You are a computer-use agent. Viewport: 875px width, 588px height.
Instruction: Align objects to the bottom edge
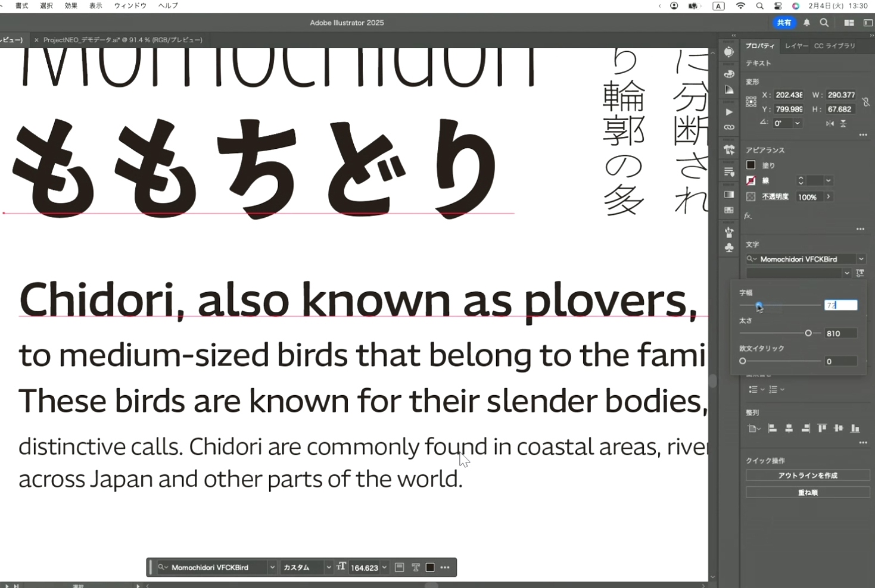(x=855, y=428)
